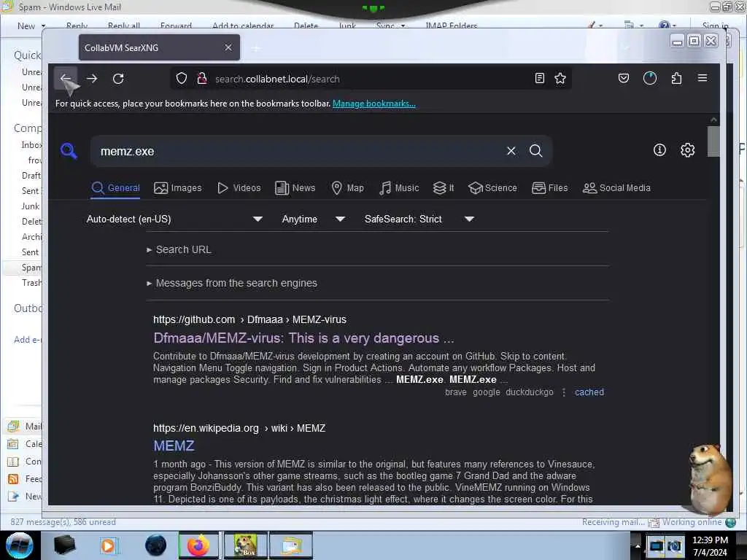Open the SafeSearch Strict dropdown
Image resolution: width=747 pixels, height=560 pixels.
click(x=419, y=219)
